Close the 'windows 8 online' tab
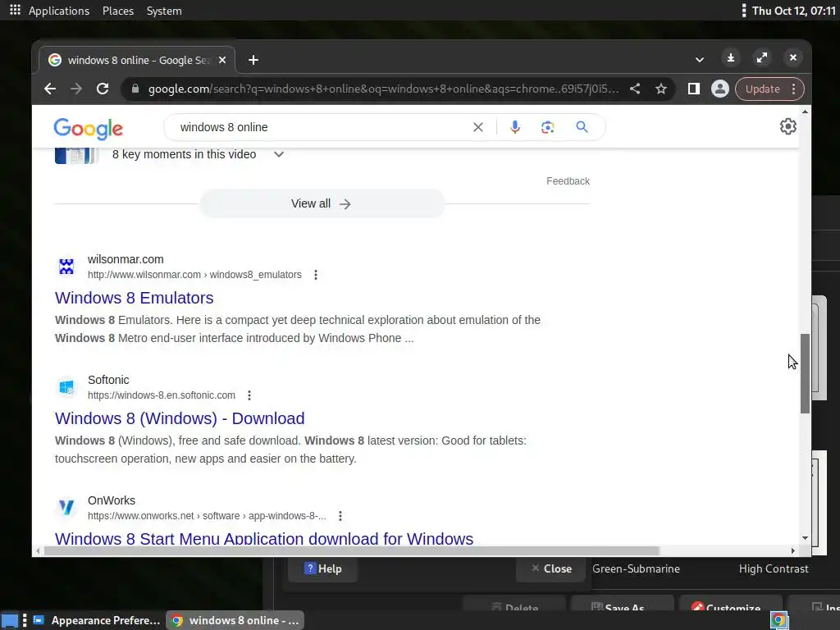The image size is (840, 630). coord(222,60)
